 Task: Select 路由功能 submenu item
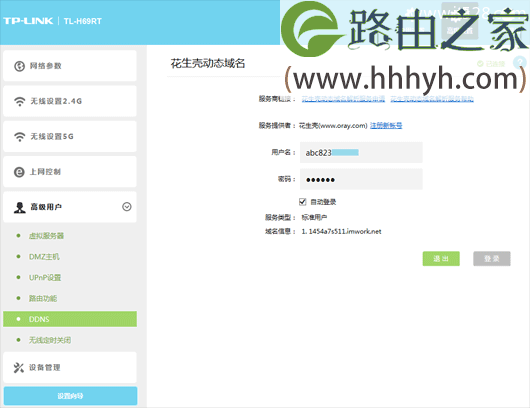click(43, 298)
